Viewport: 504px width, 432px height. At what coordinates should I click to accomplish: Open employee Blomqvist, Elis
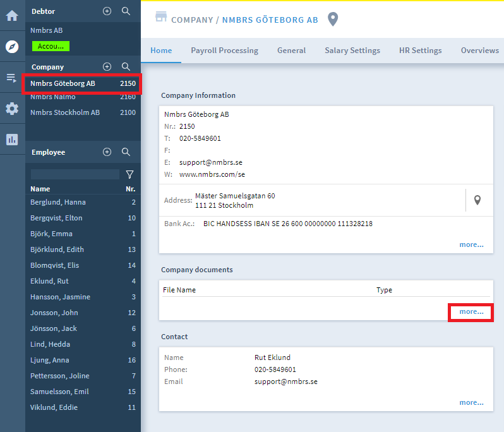click(x=83, y=265)
